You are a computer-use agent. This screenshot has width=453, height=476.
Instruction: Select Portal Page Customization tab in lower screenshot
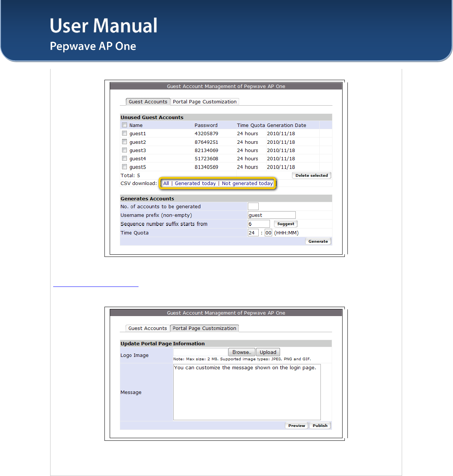click(x=204, y=328)
